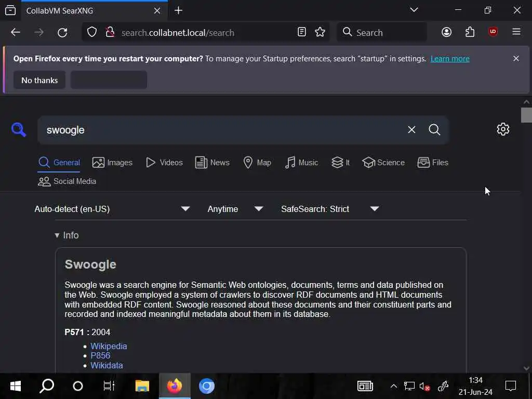Click the Swoogle infobox heading
Image resolution: width=532 pixels, height=399 pixels.
[x=90, y=264]
